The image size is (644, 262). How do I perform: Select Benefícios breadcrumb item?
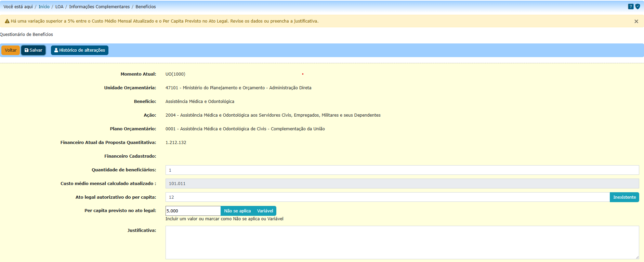pyautogui.click(x=146, y=6)
